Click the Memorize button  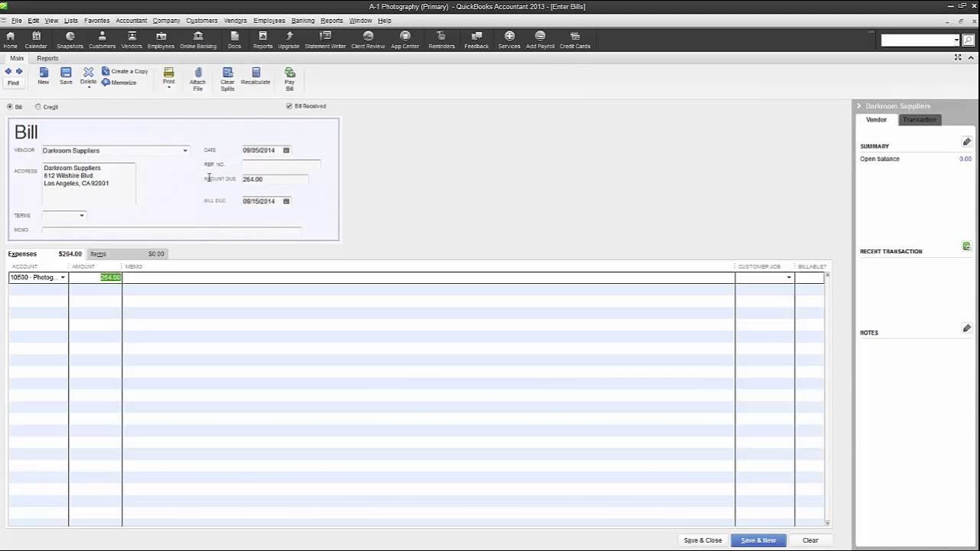pos(119,83)
